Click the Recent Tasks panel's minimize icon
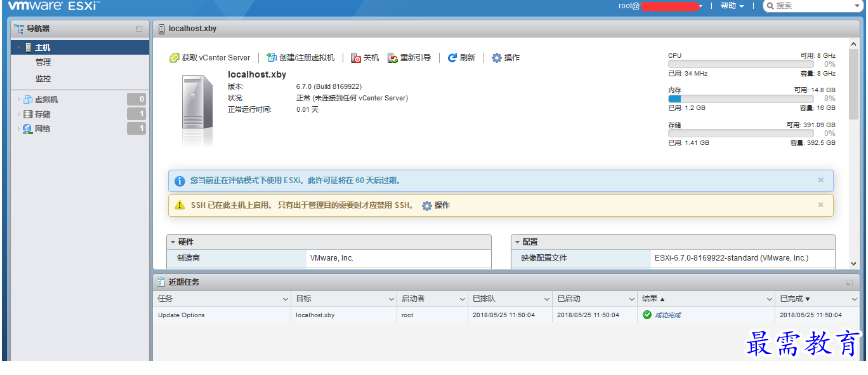This screenshot has width=868, height=375. (849, 282)
